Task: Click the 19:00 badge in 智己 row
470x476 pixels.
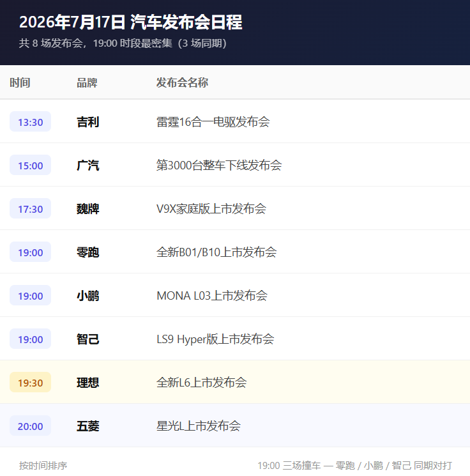Action: click(31, 339)
